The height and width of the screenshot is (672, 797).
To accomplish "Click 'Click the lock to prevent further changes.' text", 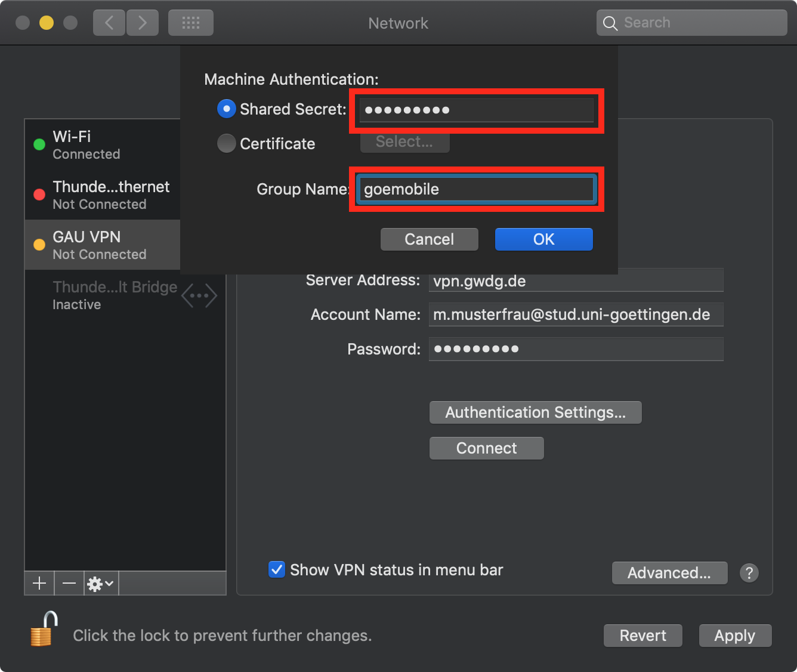I will pos(223,636).
